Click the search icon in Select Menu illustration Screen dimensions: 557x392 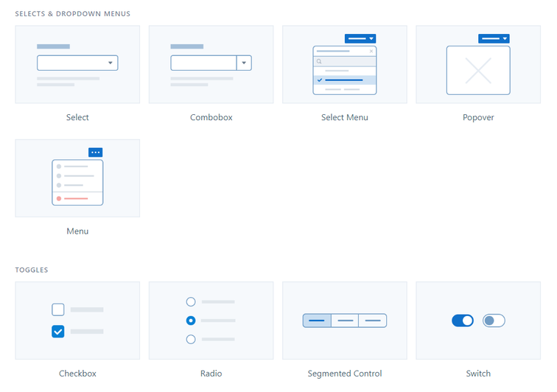click(319, 62)
